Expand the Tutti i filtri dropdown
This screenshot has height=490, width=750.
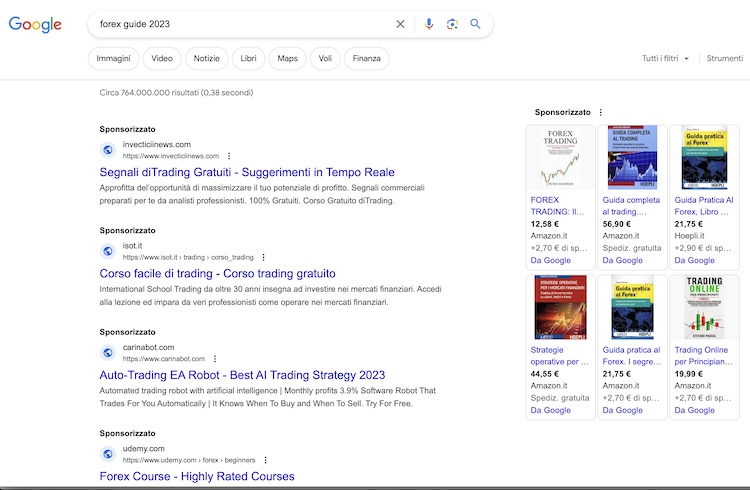coord(665,58)
